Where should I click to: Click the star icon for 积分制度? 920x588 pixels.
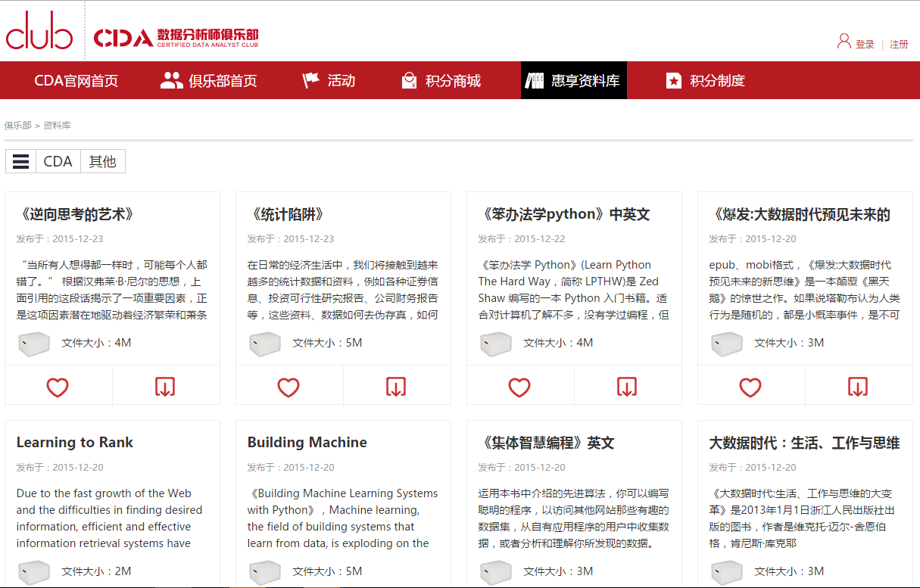[x=673, y=80]
